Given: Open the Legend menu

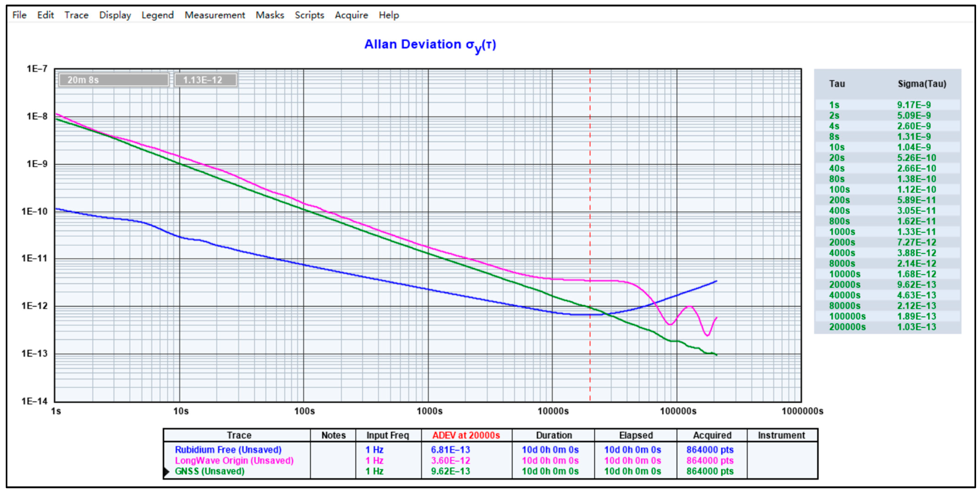Looking at the screenshot, I should coord(157,15).
